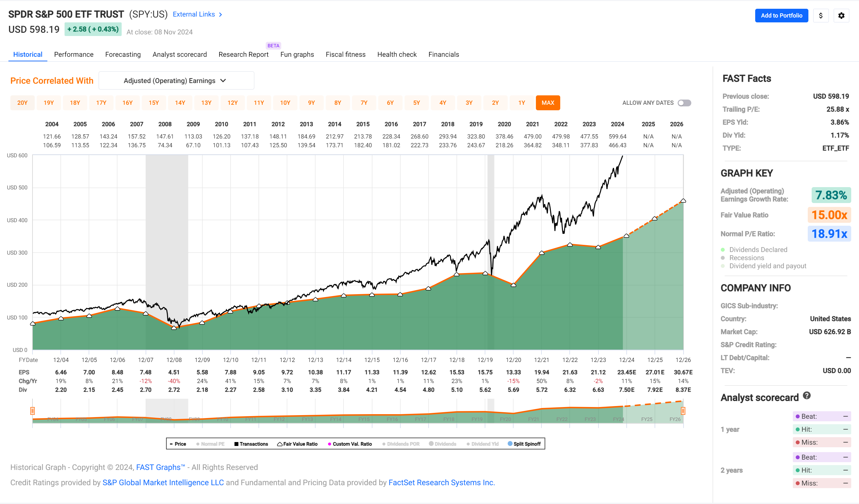Select the 1Y time range button
859x504 pixels.
(521, 103)
